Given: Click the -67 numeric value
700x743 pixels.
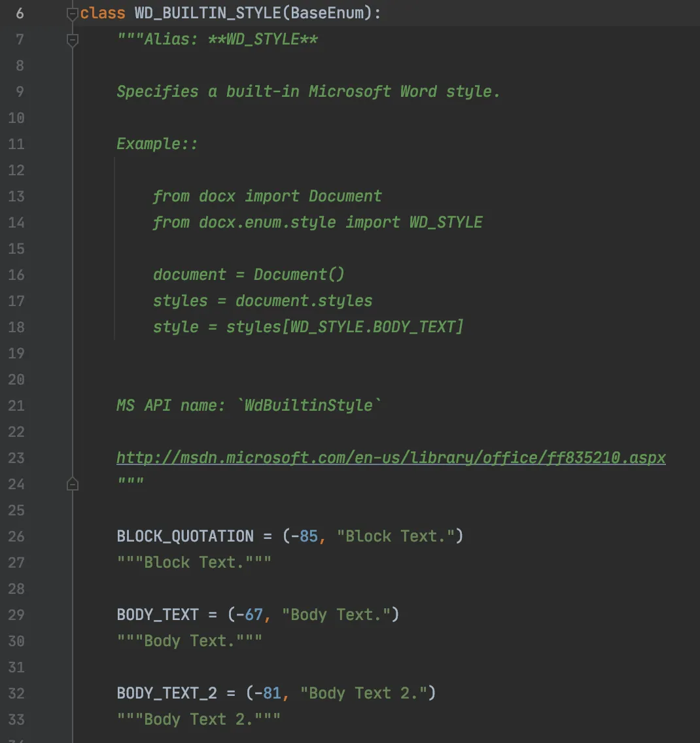Looking at the screenshot, I should click(249, 615).
